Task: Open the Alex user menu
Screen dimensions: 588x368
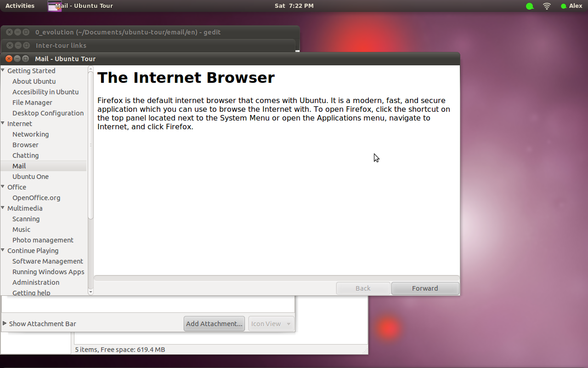Action: point(571,6)
